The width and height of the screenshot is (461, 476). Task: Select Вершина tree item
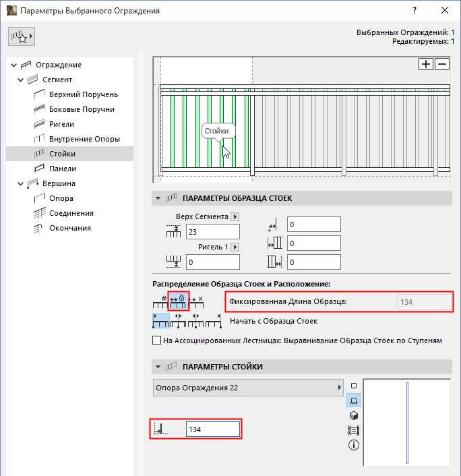59,183
